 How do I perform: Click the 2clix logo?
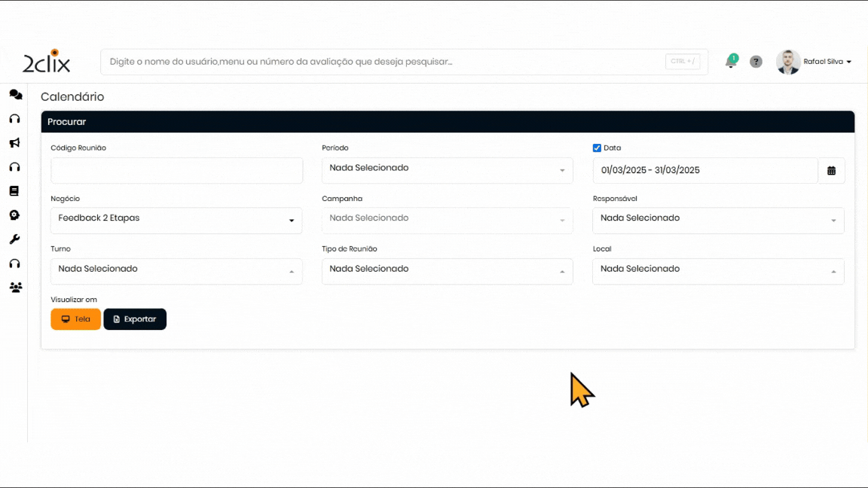(x=47, y=62)
